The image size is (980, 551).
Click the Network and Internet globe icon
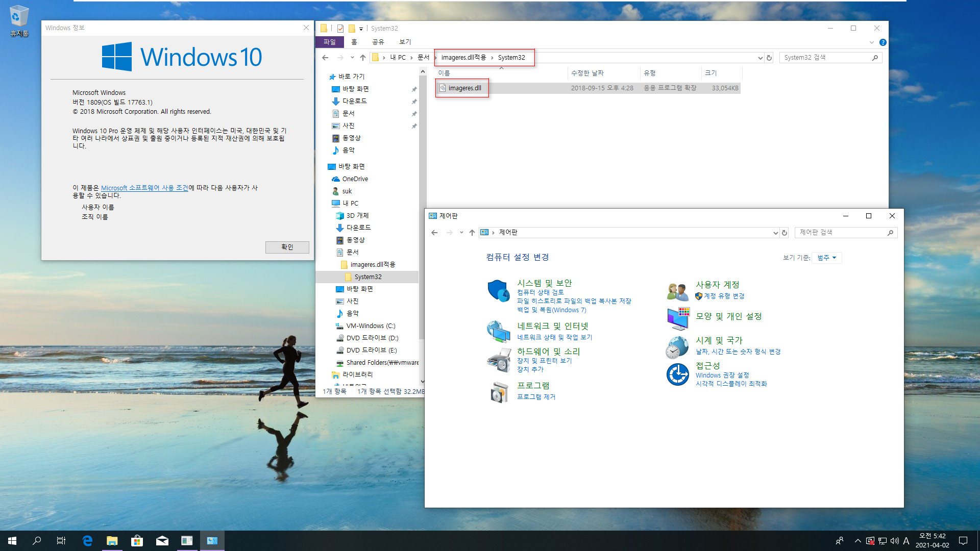pos(498,331)
